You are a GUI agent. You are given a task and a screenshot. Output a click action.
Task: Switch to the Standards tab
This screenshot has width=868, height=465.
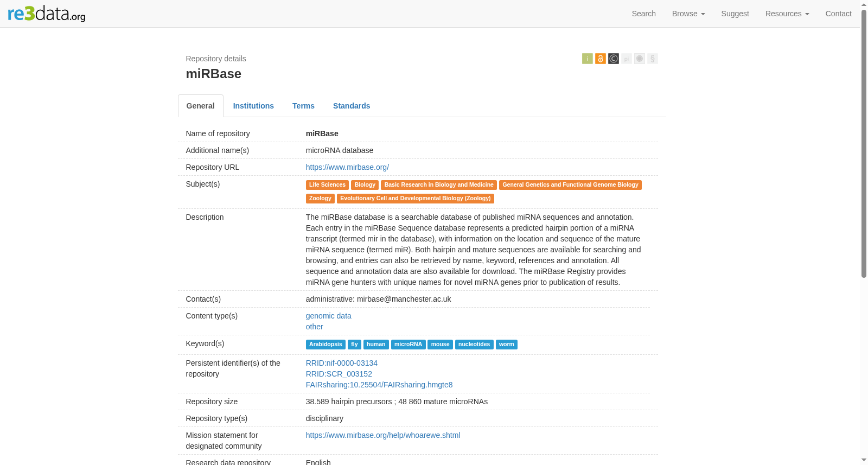click(x=352, y=106)
